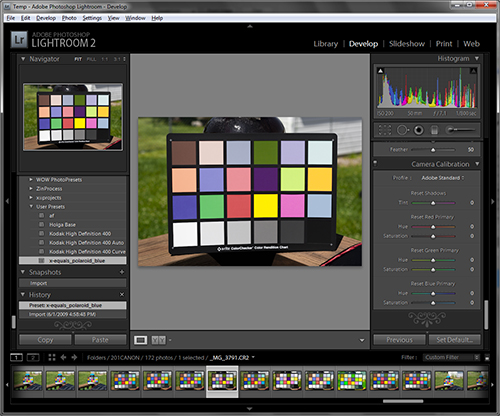Viewport: 500px width, 416px height.
Task: Open the Develop menu
Action: pyautogui.click(x=46, y=18)
